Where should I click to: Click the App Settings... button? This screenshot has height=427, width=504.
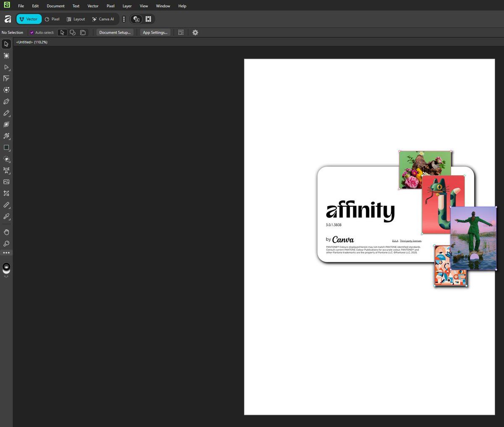[155, 32]
